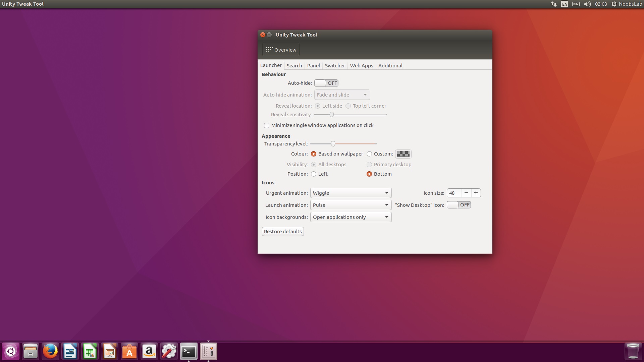Viewport: 644px width, 362px height.
Task: Decrease icon size with minus button
Action: pos(466,193)
